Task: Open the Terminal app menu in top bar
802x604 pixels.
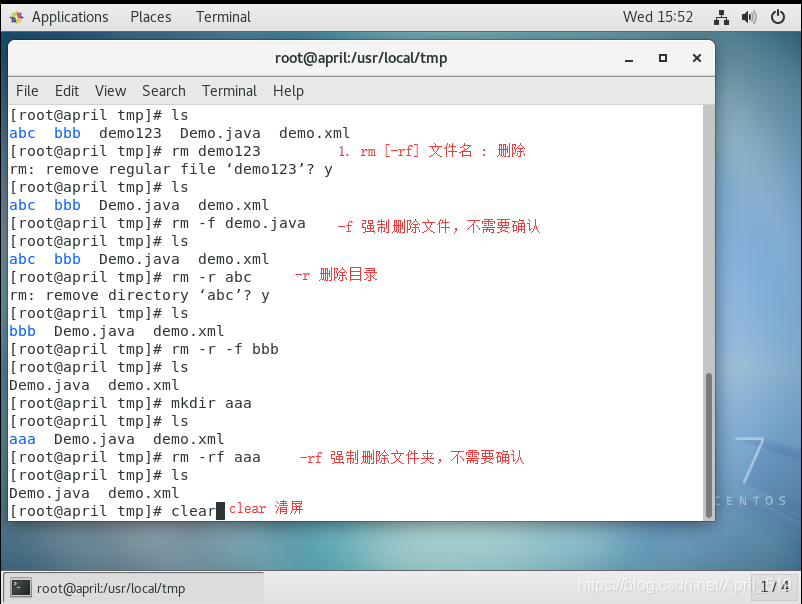Action: coord(223,17)
